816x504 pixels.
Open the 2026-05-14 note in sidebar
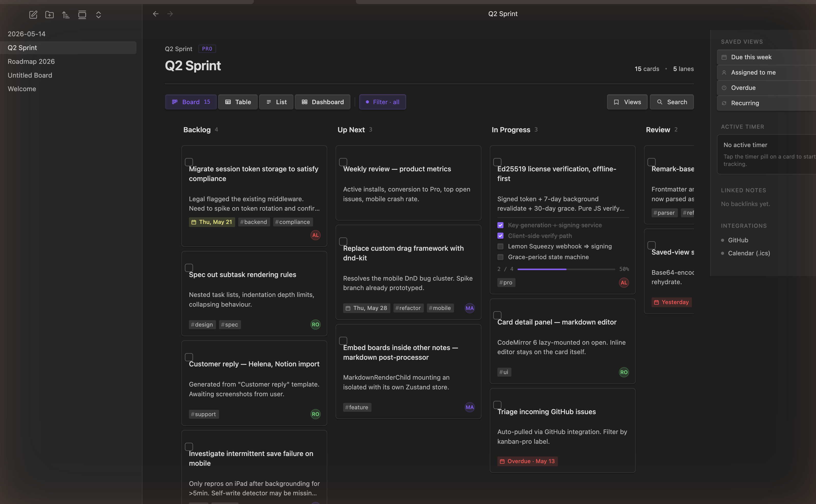coord(68,34)
